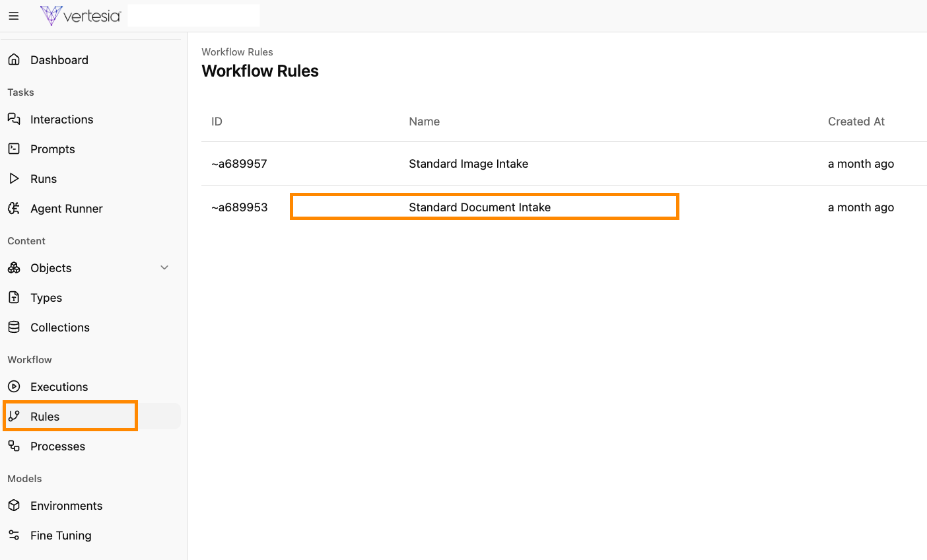The width and height of the screenshot is (927, 560).
Task: Navigate to Runs
Action: point(44,178)
